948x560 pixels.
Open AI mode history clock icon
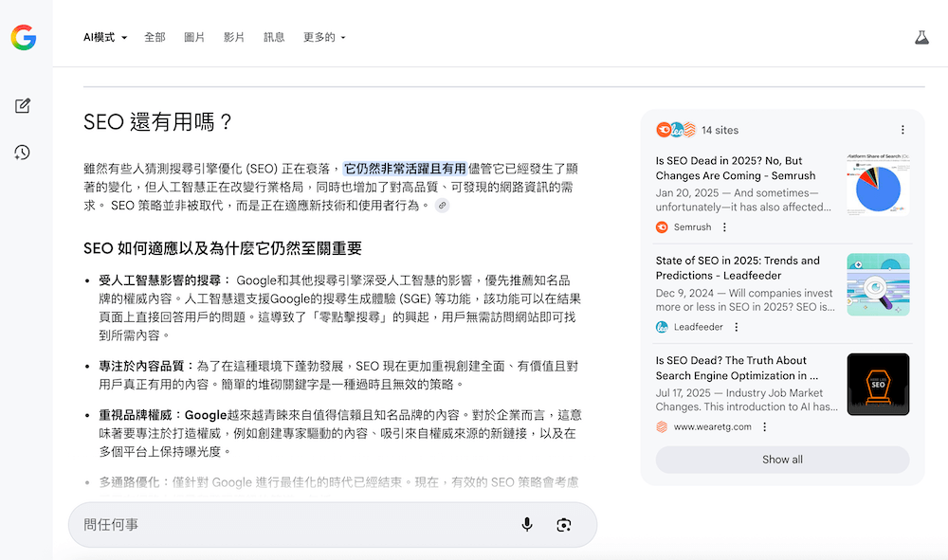click(23, 153)
